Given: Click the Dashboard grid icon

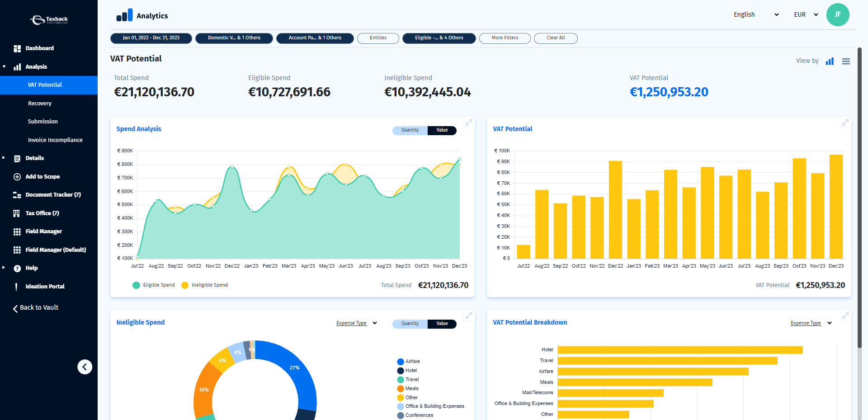Looking at the screenshot, I should (x=17, y=48).
